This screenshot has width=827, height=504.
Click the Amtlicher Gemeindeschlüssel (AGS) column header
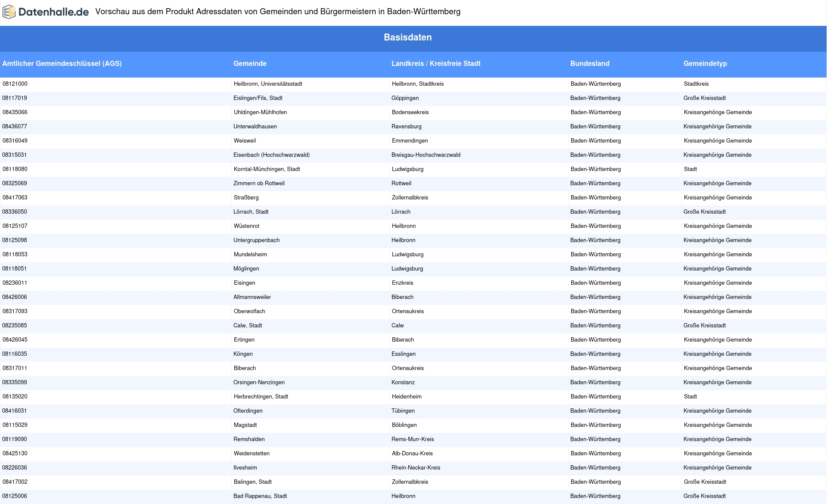pyautogui.click(x=62, y=63)
